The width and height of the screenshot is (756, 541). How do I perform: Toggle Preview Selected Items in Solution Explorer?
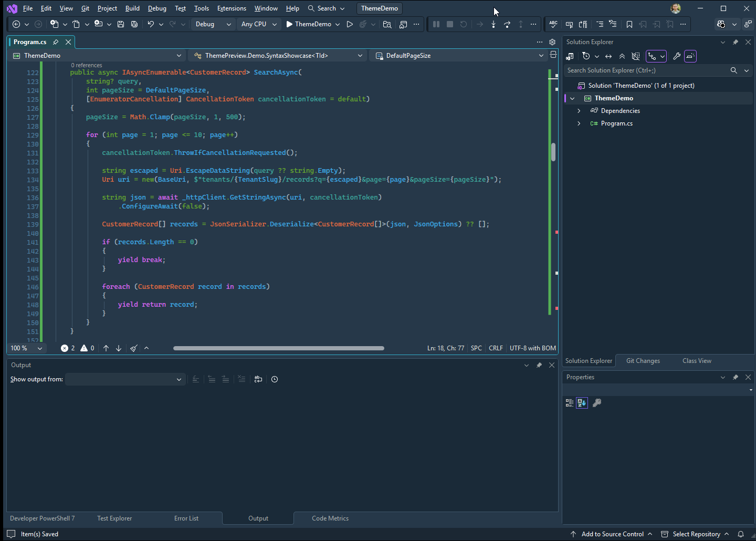tap(690, 56)
